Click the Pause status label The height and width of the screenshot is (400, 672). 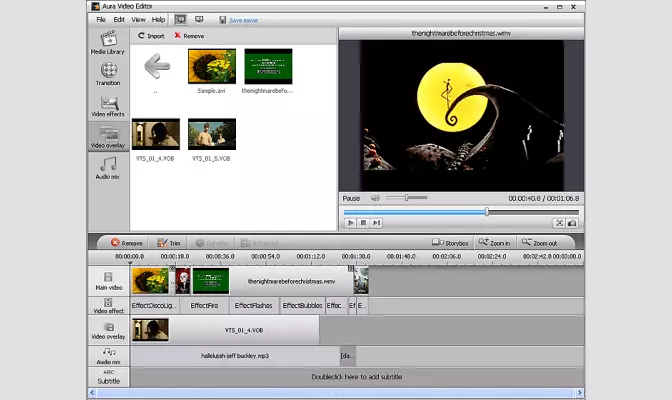pyautogui.click(x=351, y=198)
